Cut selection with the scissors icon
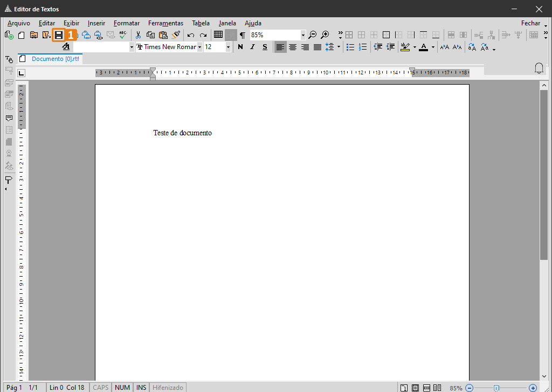The width and height of the screenshot is (552, 392). (x=138, y=35)
